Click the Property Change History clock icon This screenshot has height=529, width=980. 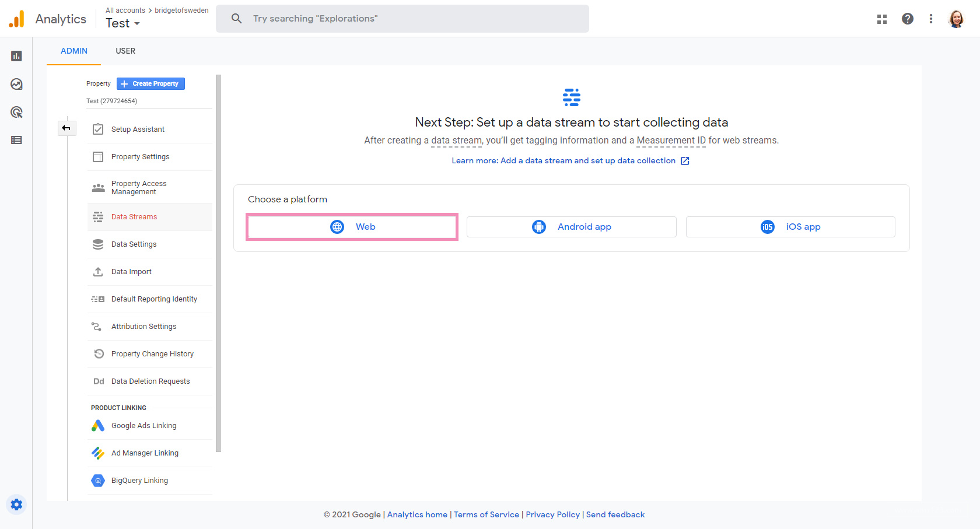coord(99,354)
